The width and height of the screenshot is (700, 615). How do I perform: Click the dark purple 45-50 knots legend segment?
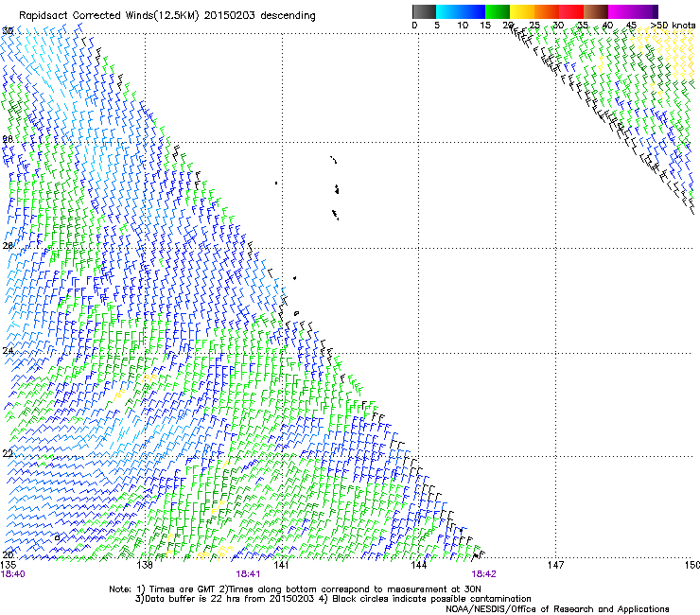coord(645,11)
